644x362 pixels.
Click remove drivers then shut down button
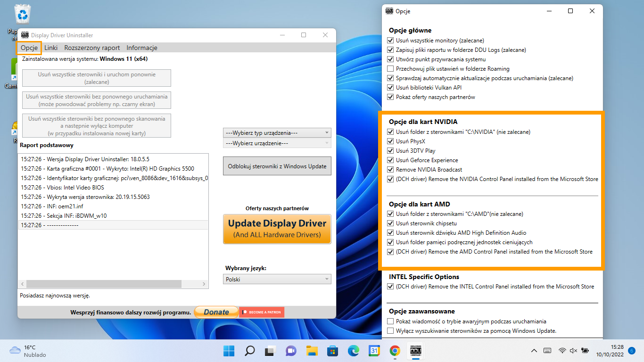point(97,126)
